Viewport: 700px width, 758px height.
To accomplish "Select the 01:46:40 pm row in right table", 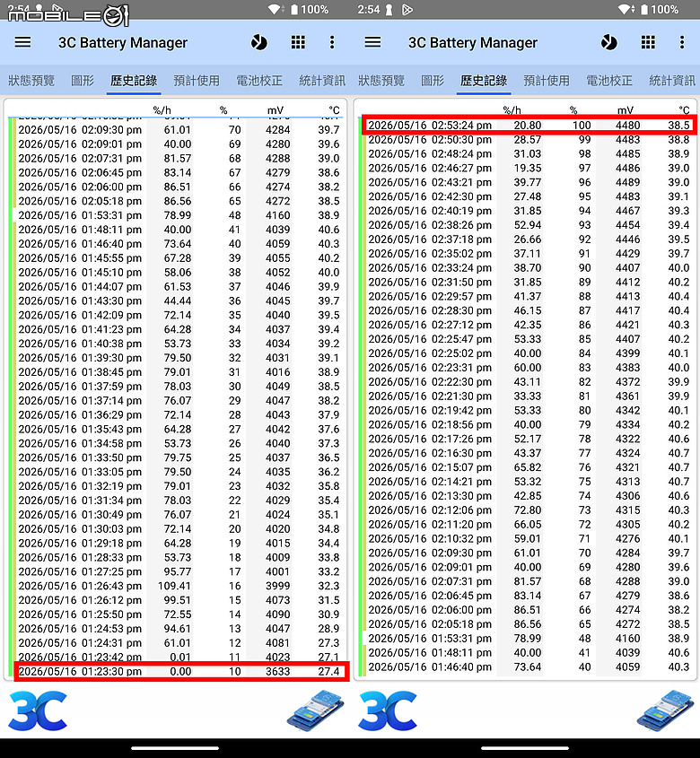I will pos(529,667).
